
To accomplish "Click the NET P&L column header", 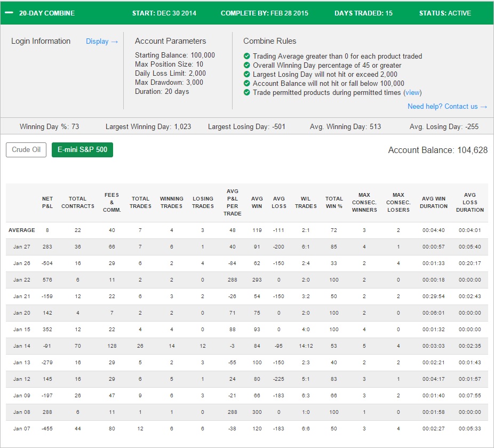I will pyautogui.click(x=47, y=202).
